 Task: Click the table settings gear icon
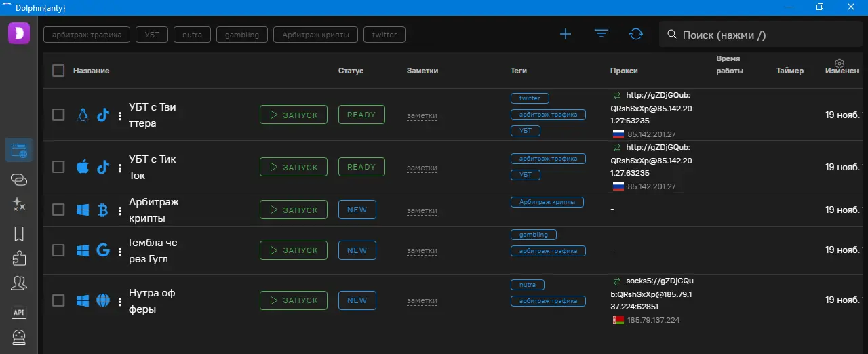pyautogui.click(x=840, y=63)
